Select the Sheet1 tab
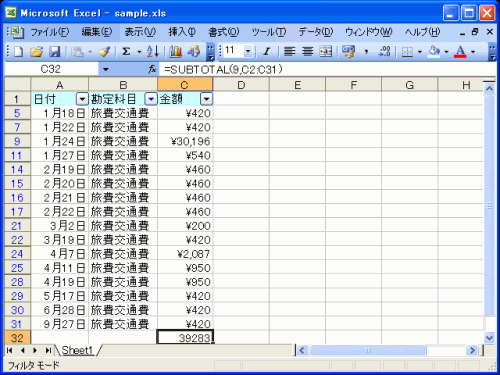500x375 pixels. click(x=77, y=350)
